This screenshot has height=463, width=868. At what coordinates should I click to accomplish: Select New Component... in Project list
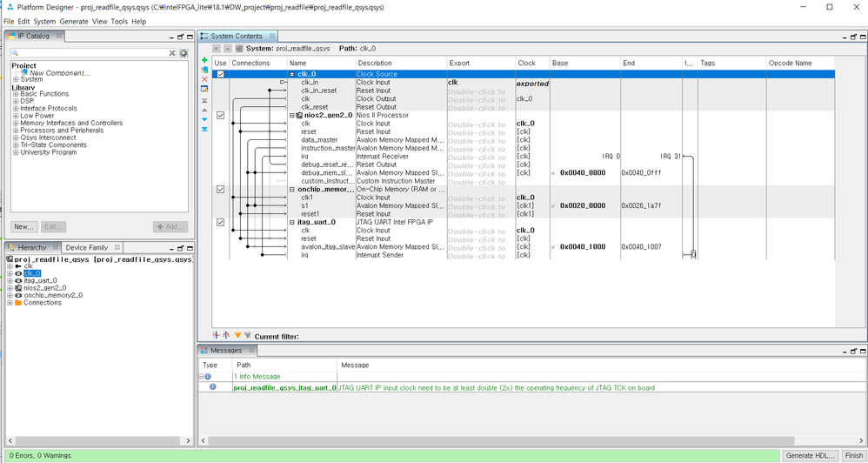click(x=60, y=73)
